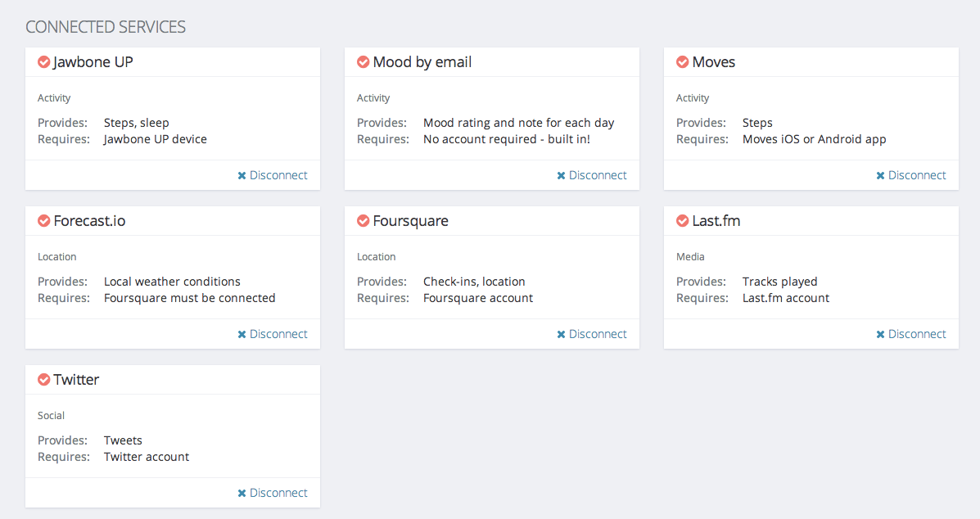The image size is (980, 519).
Task: Click "Mood rating and note for each day"
Action: point(519,123)
